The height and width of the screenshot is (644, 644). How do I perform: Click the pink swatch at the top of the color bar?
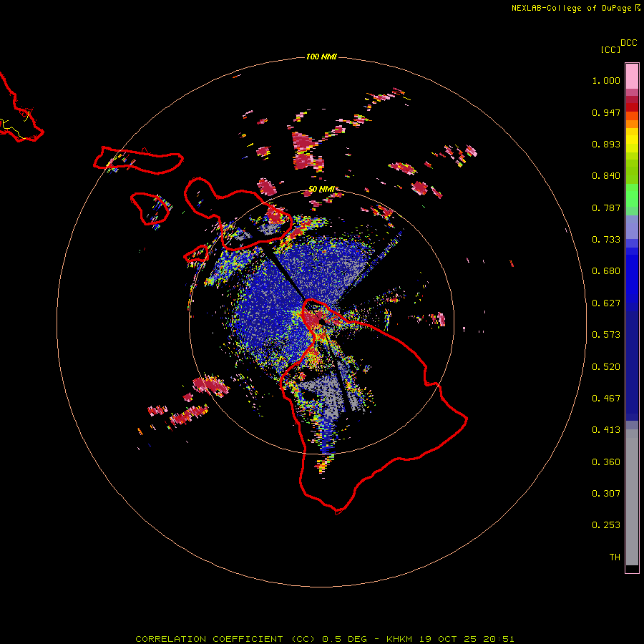632,76
